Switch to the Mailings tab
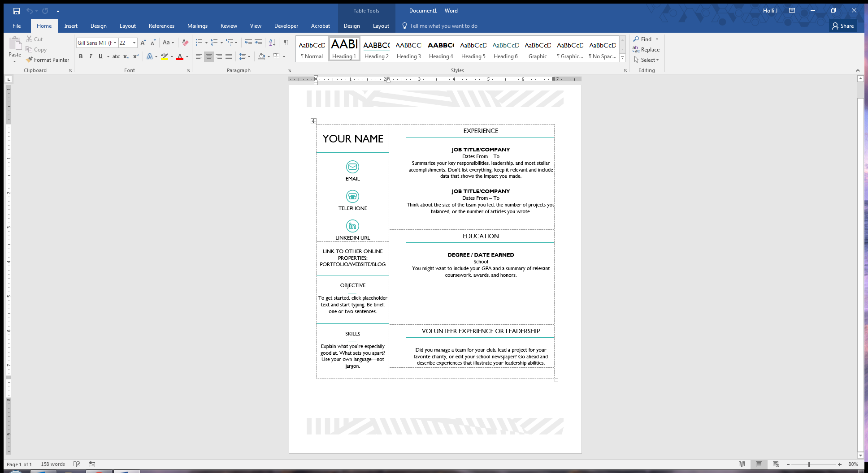 tap(197, 26)
